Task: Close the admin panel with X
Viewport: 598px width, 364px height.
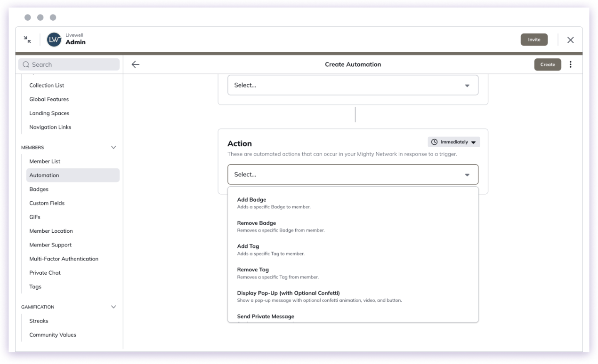Action: click(570, 40)
